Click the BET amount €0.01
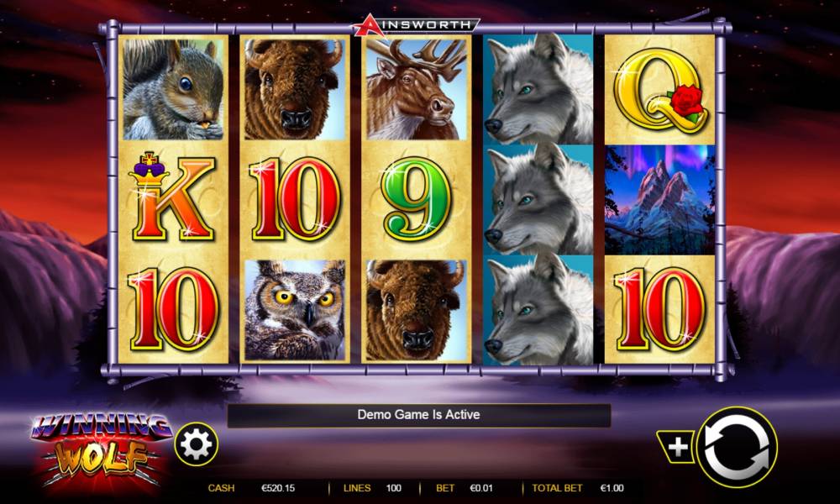 480,488
